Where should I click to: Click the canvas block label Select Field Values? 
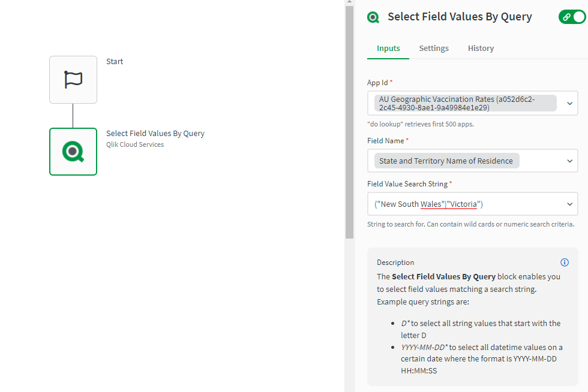tap(155, 134)
